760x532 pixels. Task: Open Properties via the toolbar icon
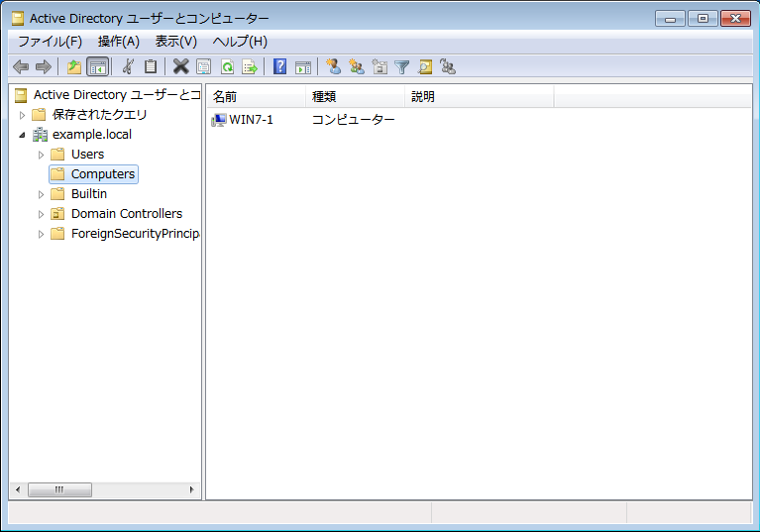(204, 66)
